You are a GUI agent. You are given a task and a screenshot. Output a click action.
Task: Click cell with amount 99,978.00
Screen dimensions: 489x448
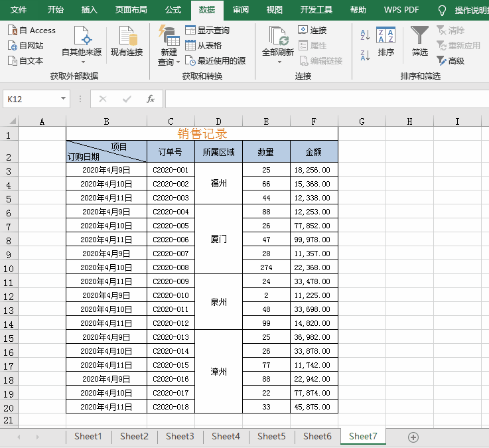[x=314, y=240]
